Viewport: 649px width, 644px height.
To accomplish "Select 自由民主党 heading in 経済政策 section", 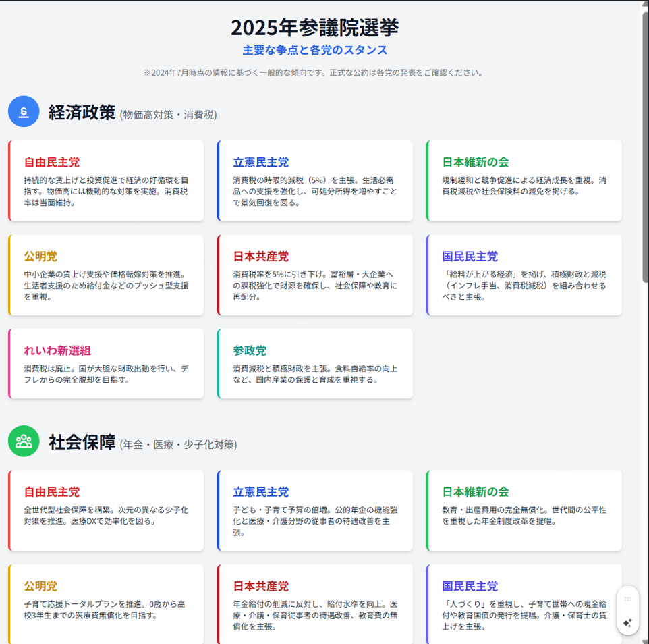I will [52, 162].
